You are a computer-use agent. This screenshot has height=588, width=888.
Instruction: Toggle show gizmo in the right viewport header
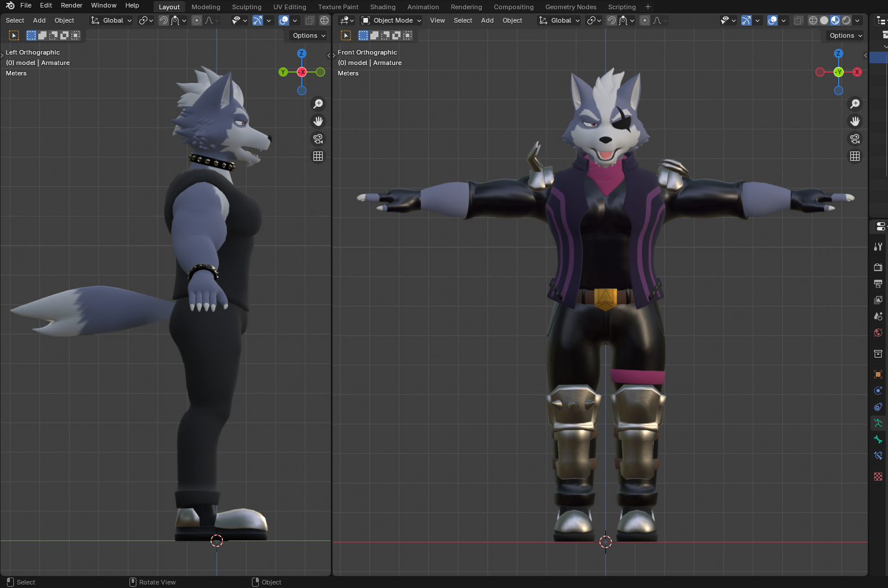click(746, 20)
